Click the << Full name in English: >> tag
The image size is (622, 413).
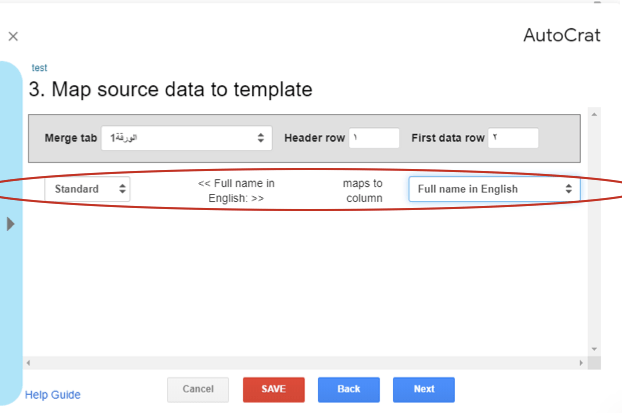[236, 190]
